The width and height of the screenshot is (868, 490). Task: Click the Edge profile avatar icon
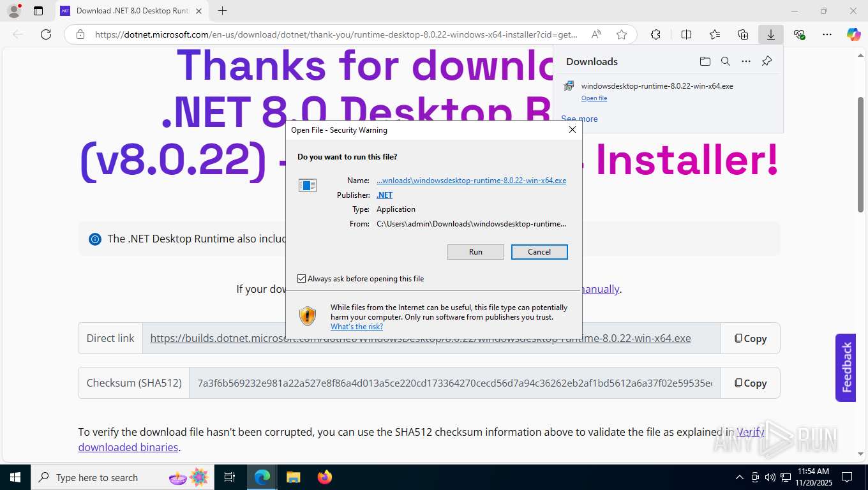point(14,10)
